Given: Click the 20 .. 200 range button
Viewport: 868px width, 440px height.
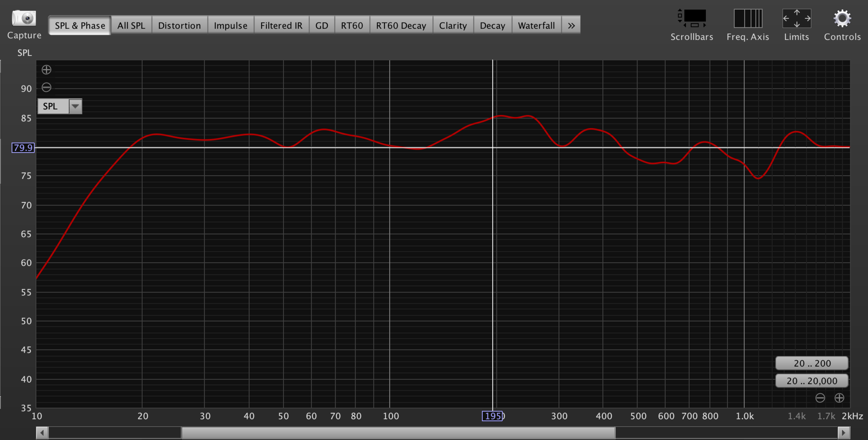Looking at the screenshot, I should click(812, 363).
